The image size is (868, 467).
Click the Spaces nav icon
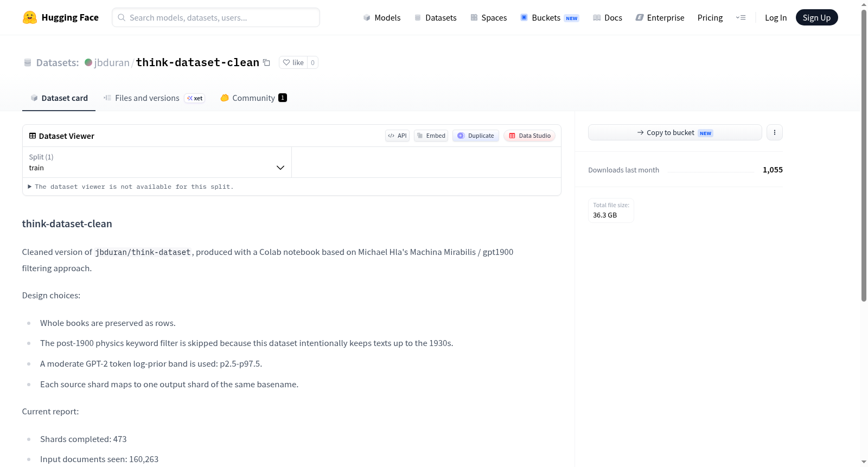tap(474, 17)
